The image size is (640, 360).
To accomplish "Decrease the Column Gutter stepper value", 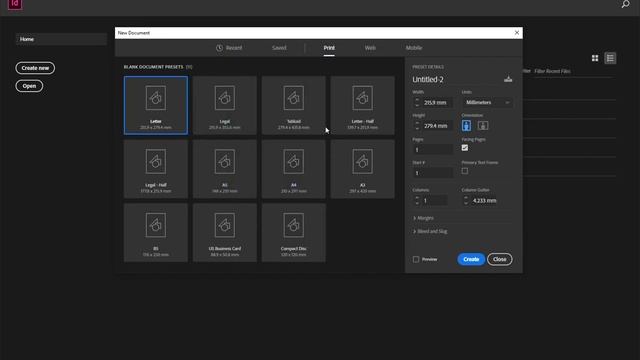I will click(x=466, y=203).
